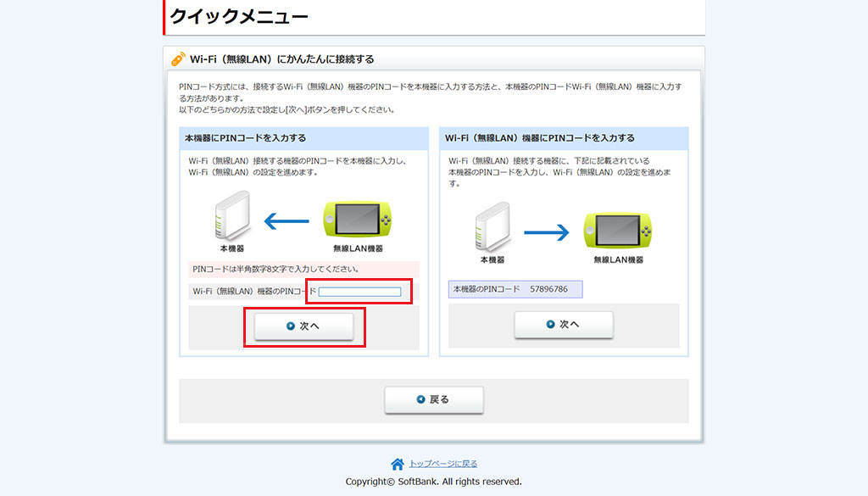Click the left-pointing blue arrow graphic
Image resolution: width=868 pixels, height=496 pixels.
[x=287, y=222]
